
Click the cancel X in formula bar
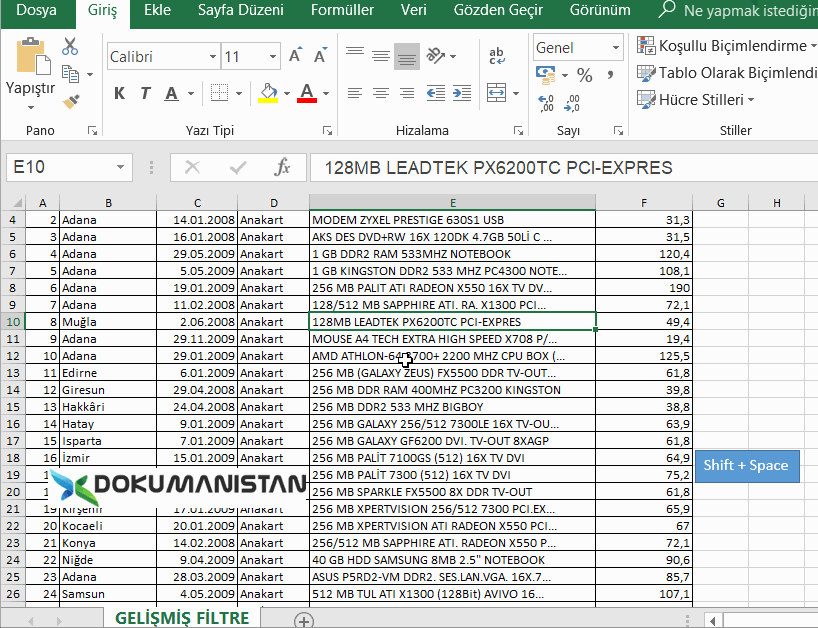tap(193, 167)
